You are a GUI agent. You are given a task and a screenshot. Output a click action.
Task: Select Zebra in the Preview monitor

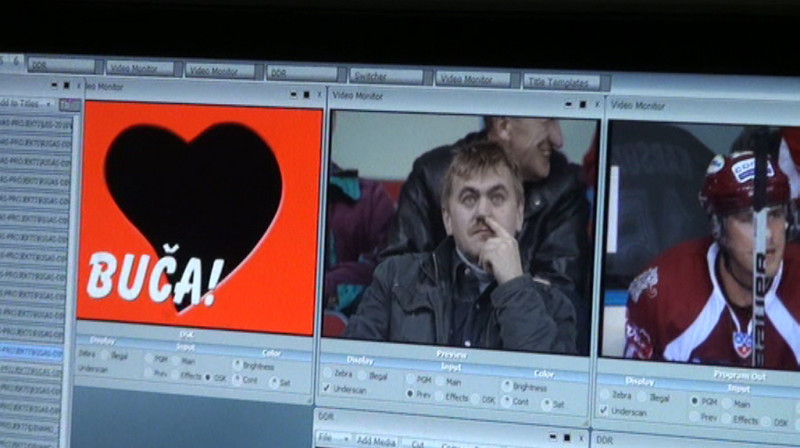pyautogui.click(x=328, y=374)
